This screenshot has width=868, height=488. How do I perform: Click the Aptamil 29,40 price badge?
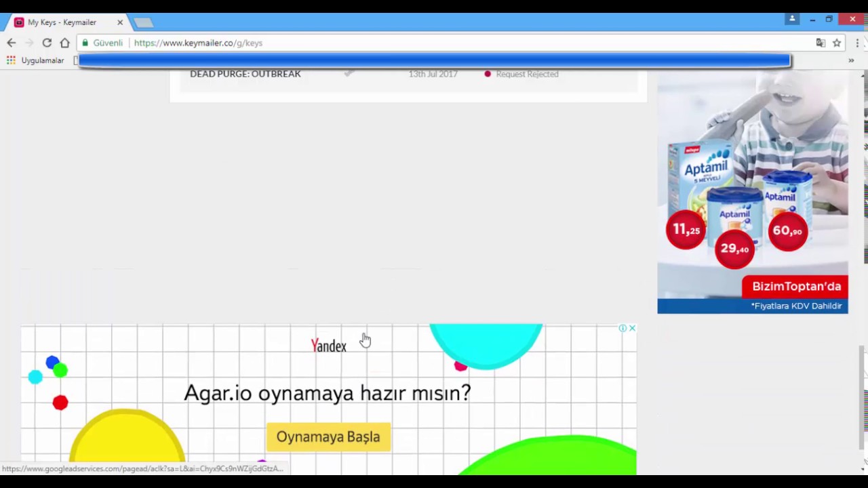(x=734, y=249)
